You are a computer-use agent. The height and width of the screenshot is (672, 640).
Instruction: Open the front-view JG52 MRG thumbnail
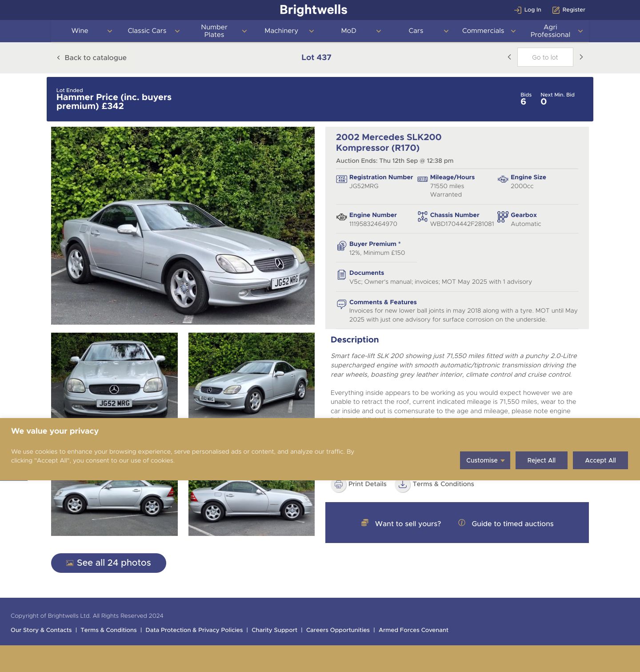click(x=114, y=375)
